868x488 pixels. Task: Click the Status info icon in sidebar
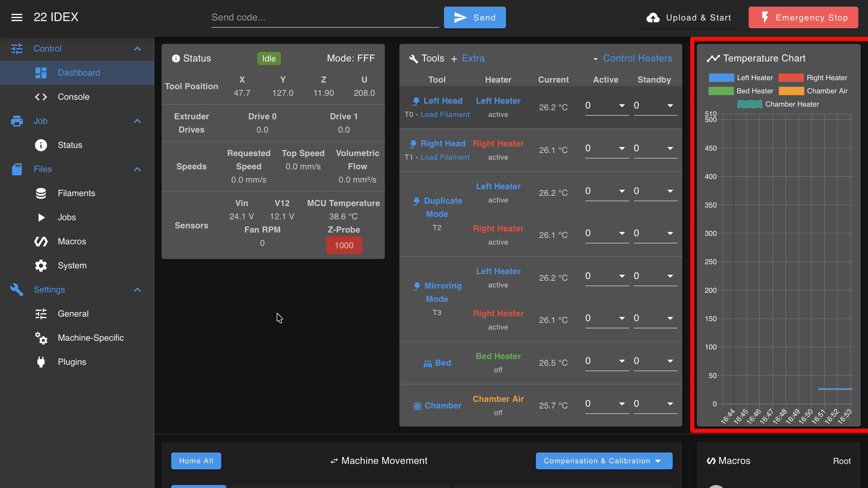(x=41, y=145)
